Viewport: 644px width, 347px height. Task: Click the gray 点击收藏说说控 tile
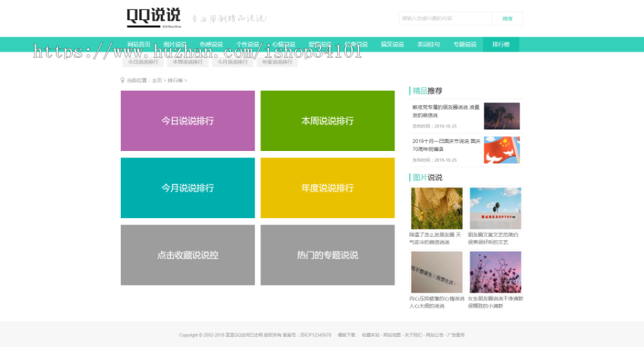pyautogui.click(x=187, y=255)
